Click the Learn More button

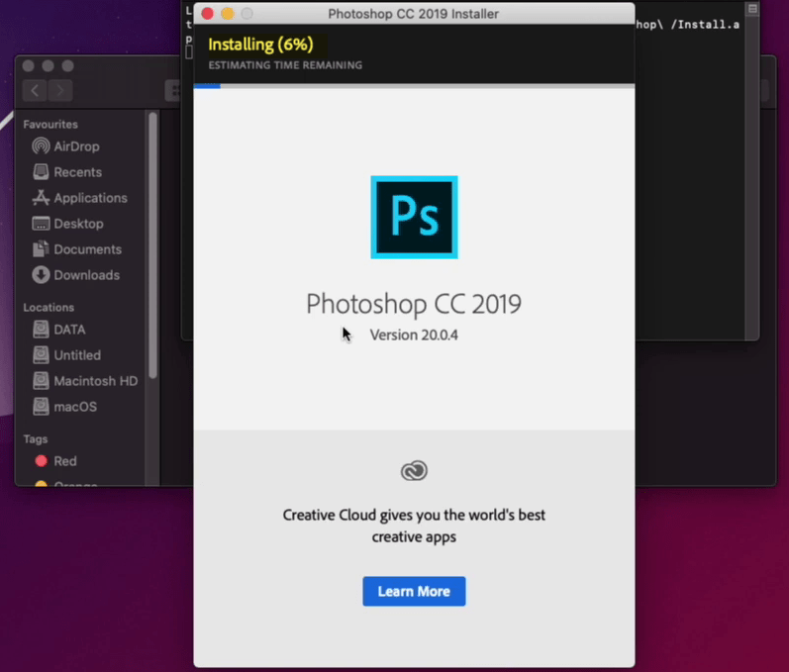point(414,591)
